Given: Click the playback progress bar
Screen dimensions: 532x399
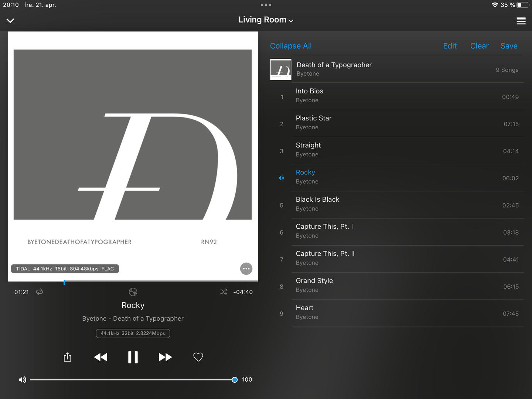Looking at the screenshot, I should tap(133, 281).
